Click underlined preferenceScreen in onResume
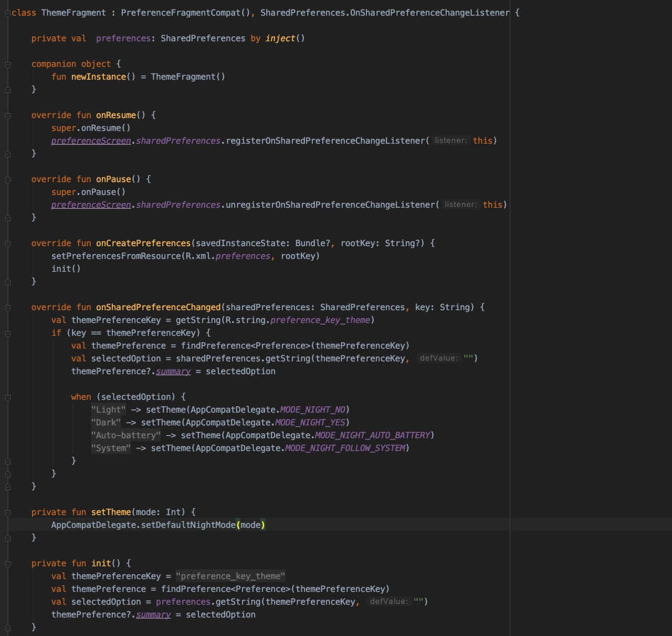The height and width of the screenshot is (636, 672). pos(91,141)
